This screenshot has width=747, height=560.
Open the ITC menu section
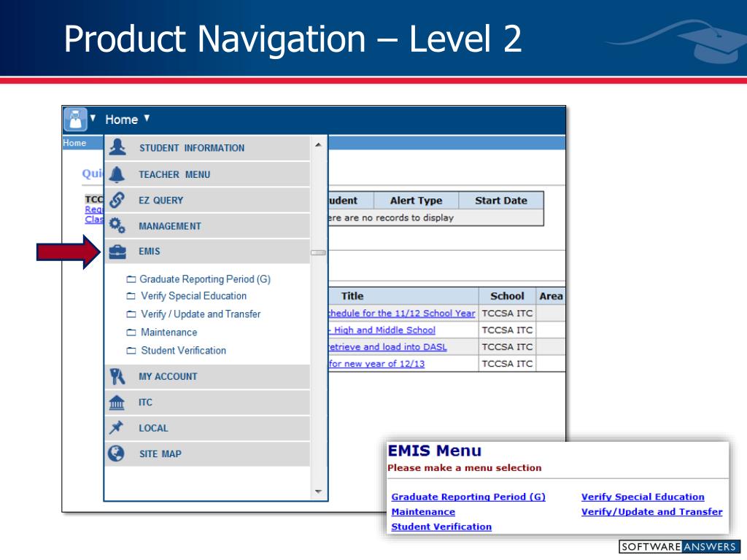[x=207, y=402]
